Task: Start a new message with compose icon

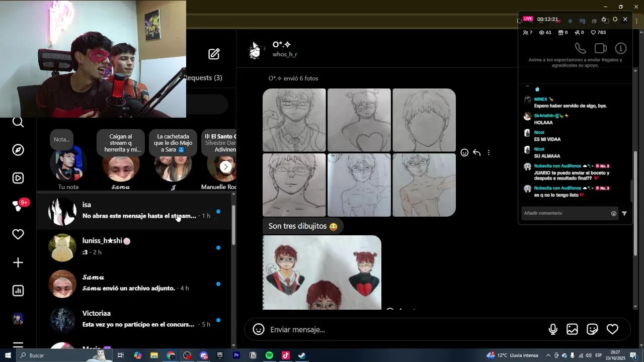Action: pyautogui.click(x=214, y=54)
